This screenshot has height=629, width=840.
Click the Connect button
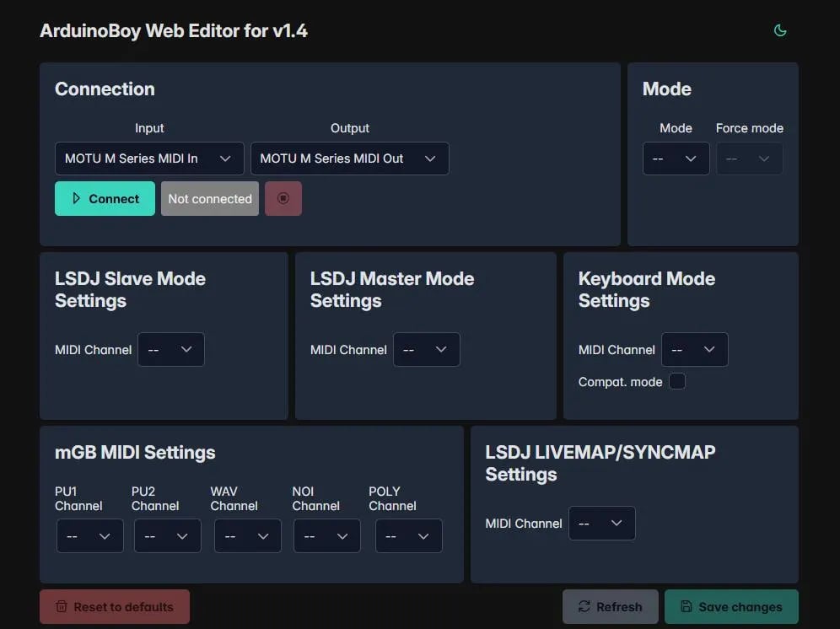point(105,199)
